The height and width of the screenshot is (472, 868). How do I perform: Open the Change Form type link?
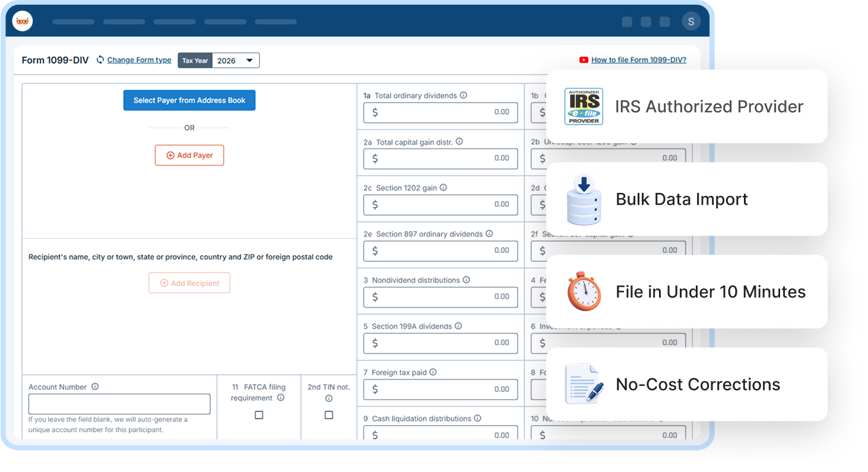click(x=139, y=60)
